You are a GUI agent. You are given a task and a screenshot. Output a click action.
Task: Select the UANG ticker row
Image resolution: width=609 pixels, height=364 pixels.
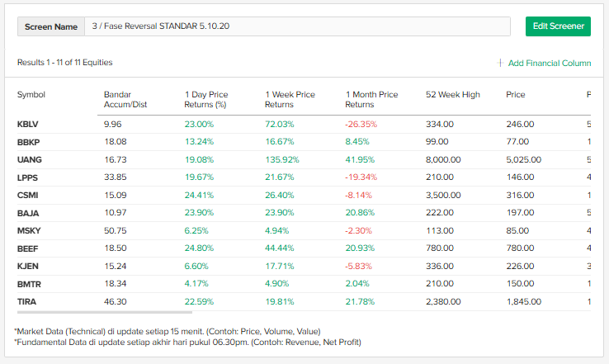(30, 159)
